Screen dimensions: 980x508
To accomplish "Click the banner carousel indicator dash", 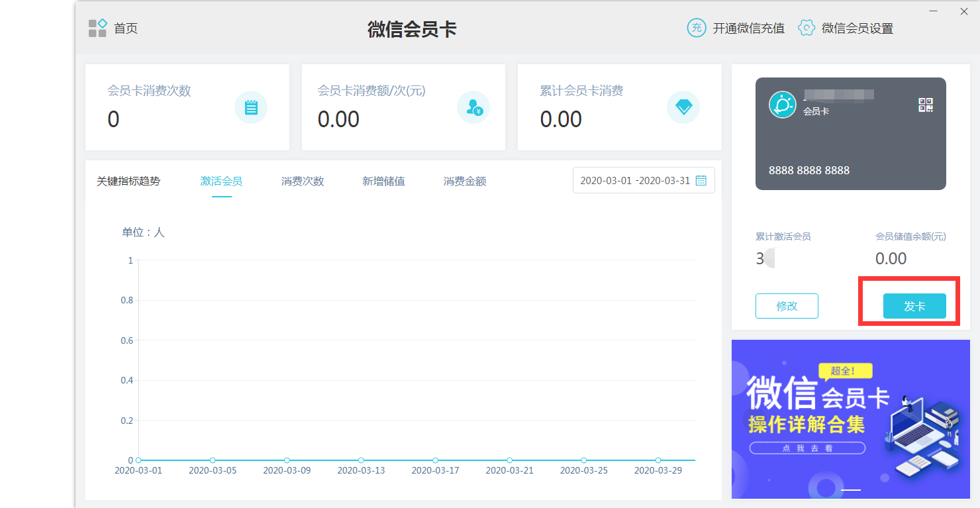I will [851, 490].
